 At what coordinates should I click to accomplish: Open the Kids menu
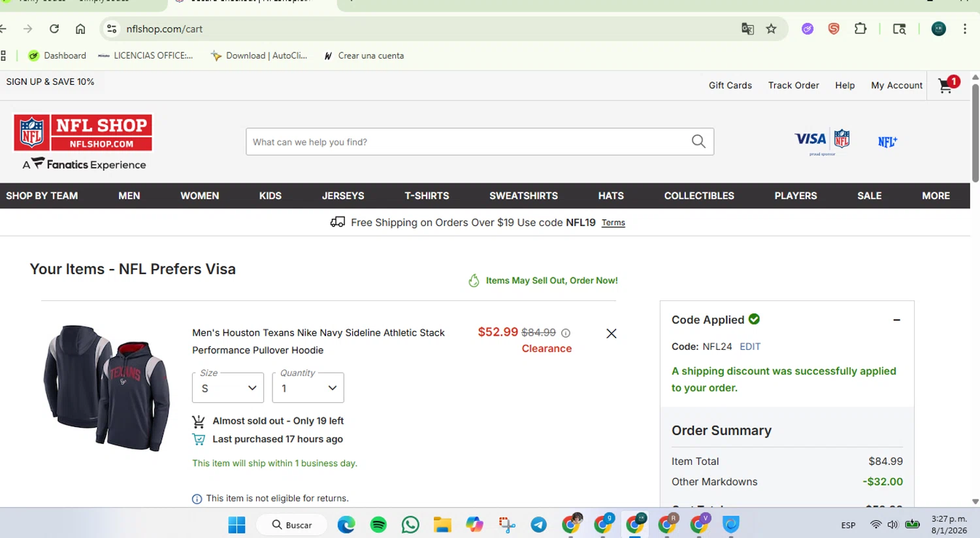point(270,196)
